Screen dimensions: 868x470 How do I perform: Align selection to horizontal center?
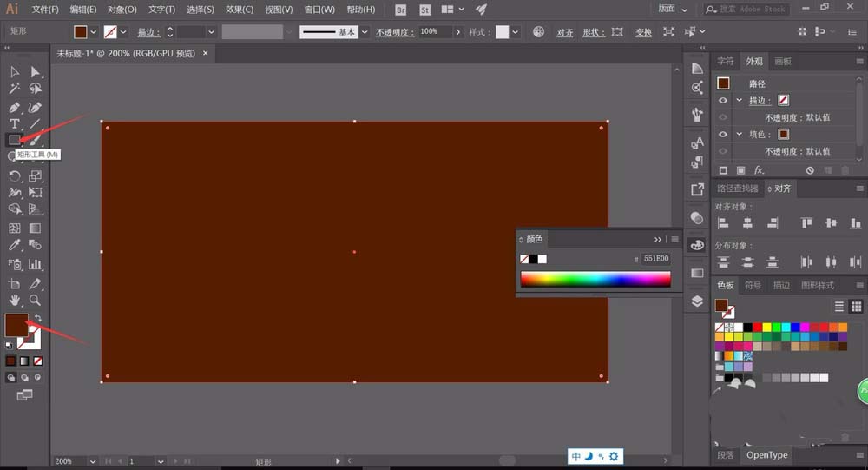click(x=747, y=222)
